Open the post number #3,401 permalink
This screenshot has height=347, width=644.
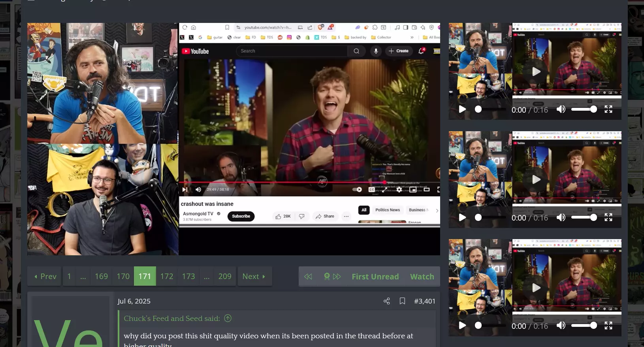pos(425,301)
